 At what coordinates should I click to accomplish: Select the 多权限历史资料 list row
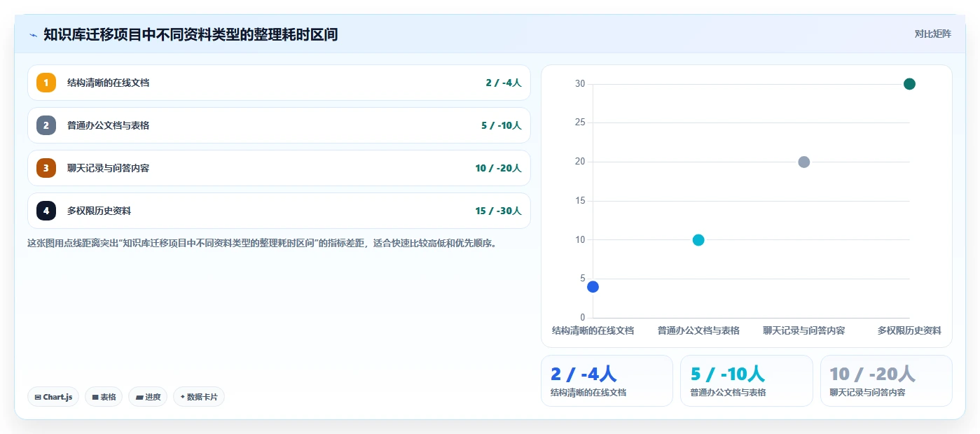point(279,211)
